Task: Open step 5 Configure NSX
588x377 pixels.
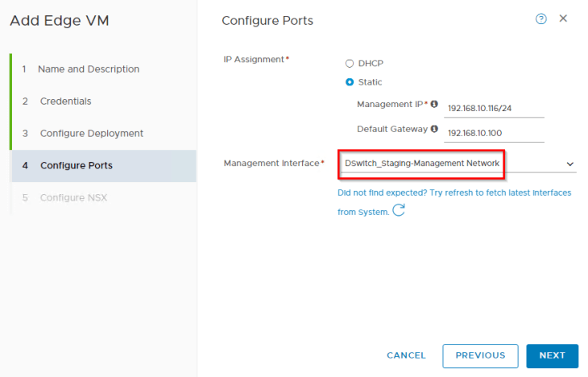Action: click(x=73, y=198)
